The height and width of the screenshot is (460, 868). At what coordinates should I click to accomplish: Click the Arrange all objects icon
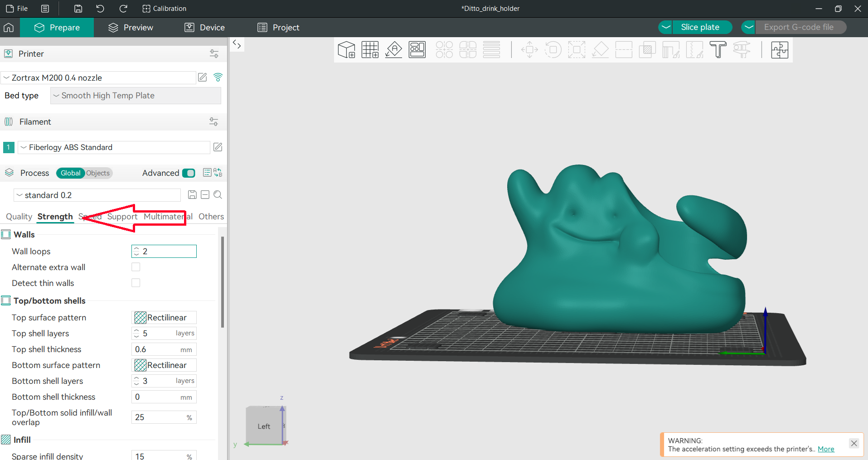(417, 50)
